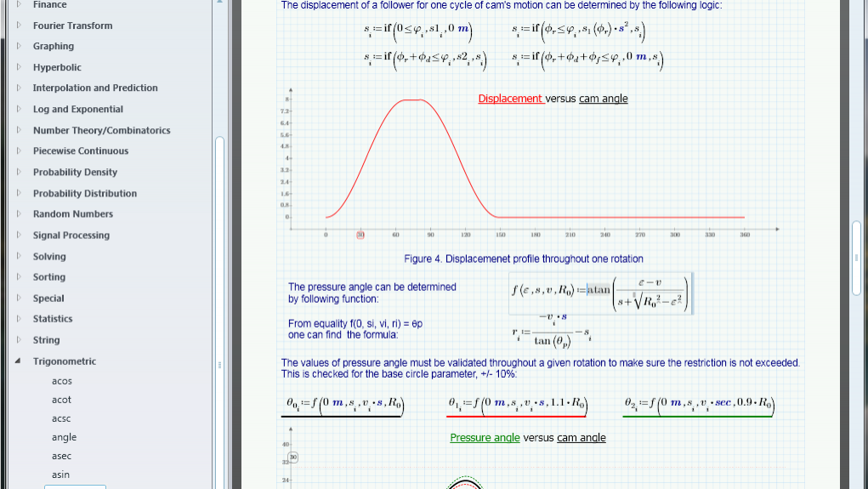The width and height of the screenshot is (868, 489).
Task: Open the Statistics function group
Action: [x=53, y=319]
